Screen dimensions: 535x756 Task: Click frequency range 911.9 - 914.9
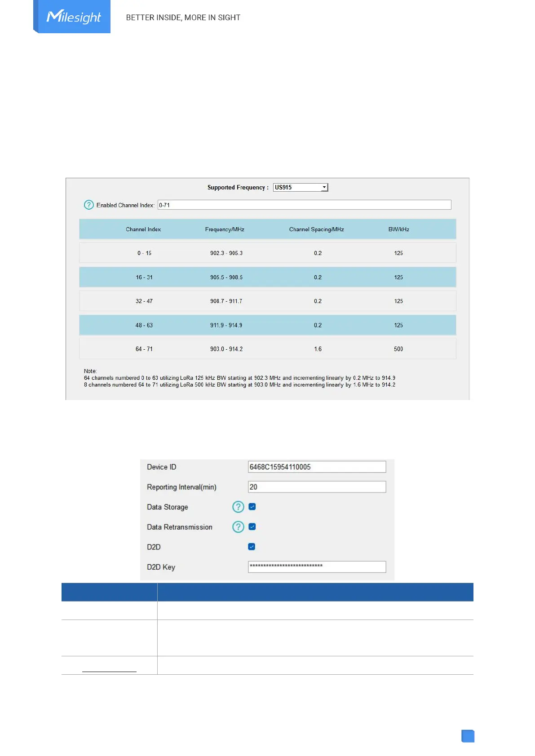[226, 325]
